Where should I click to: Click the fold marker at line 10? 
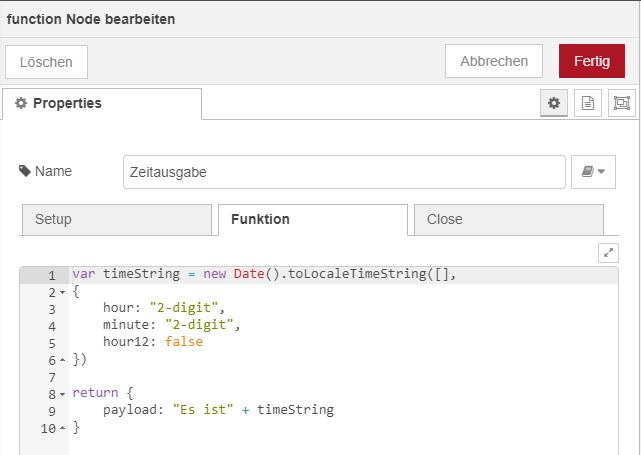pos(62,428)
